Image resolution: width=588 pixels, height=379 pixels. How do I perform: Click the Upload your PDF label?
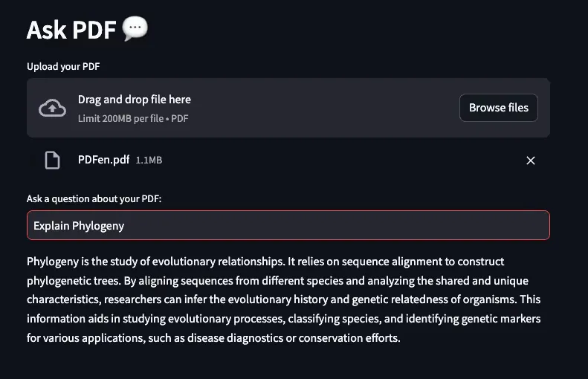click(63, 66)
